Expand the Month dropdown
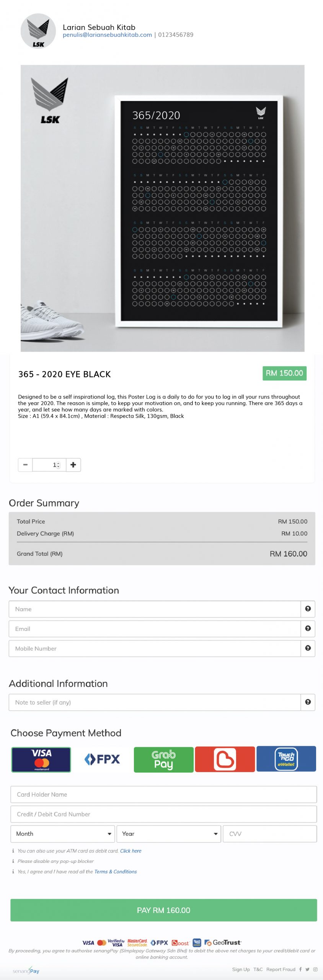Image resolution: width=323 pixels, height=980 pixels. (x=63, y=833)
